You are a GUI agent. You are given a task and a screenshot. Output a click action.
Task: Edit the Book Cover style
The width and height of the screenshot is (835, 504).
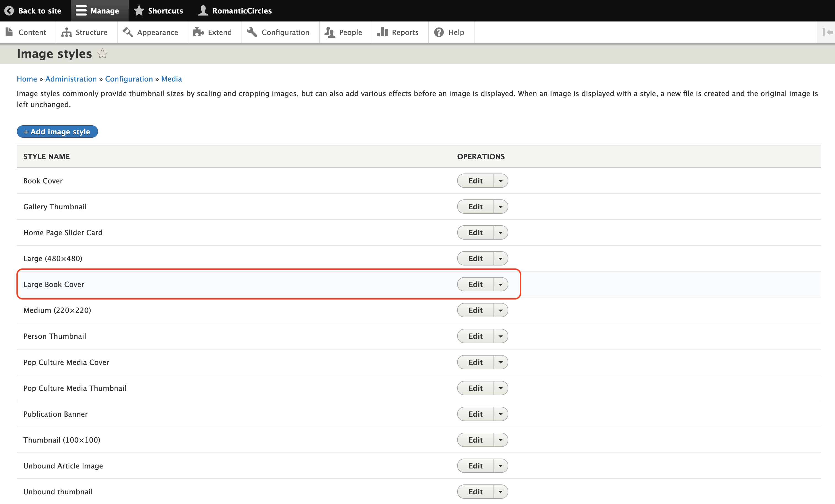pos(475,181)
